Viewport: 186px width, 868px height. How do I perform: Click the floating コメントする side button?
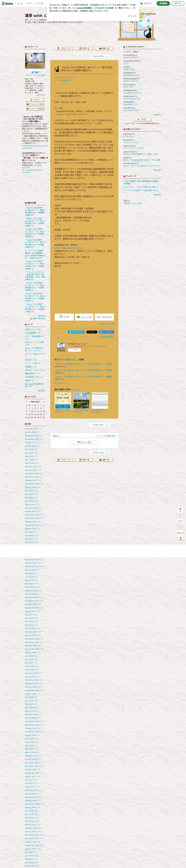tap(181, 521)
